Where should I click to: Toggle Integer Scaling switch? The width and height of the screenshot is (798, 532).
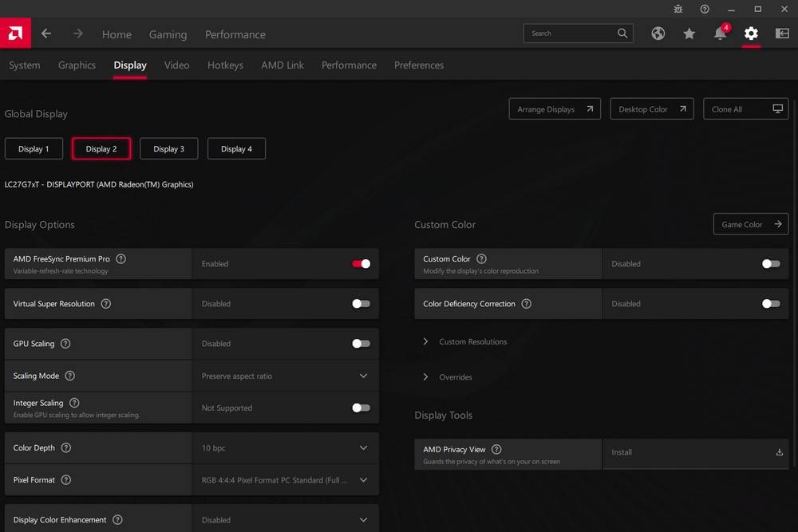pos(361,408)
